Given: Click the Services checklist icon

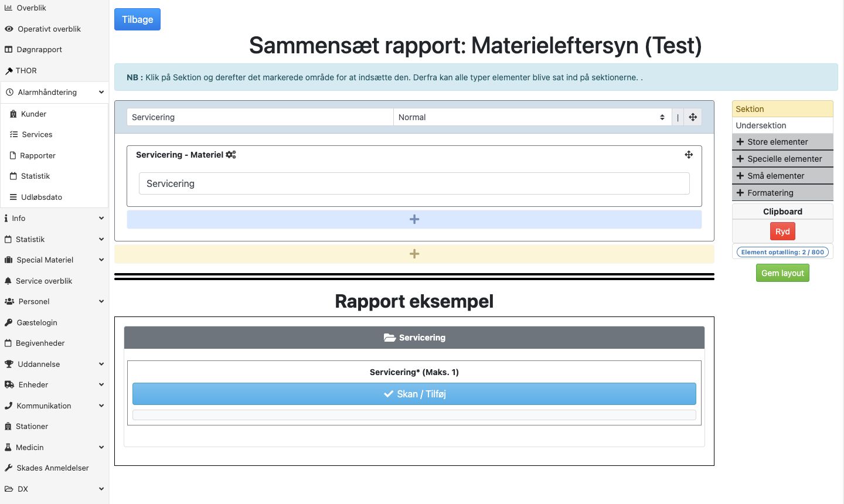Looking at the screenshot, I should coord(13,135).
